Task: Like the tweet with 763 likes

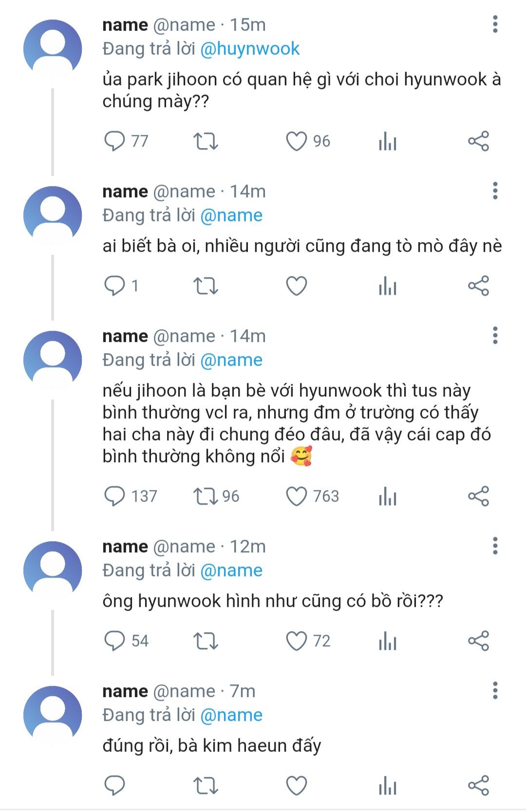Action: pos(296,496)
